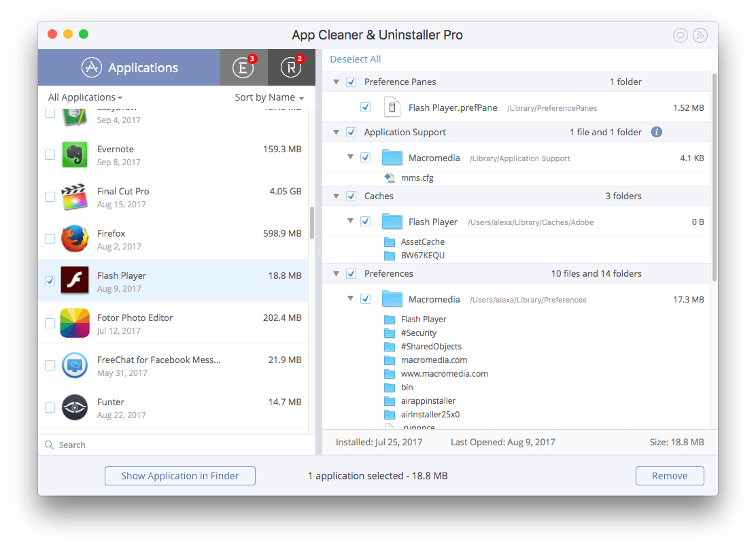Viewport: 756px width, 550px height.
Task: Click the feedback speech bubble icon
Action: pos(681,35)
